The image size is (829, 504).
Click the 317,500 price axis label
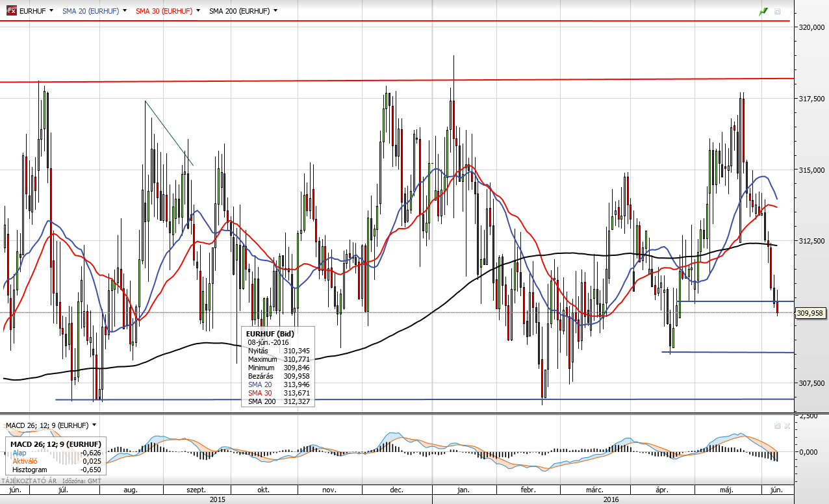(812, 99)
